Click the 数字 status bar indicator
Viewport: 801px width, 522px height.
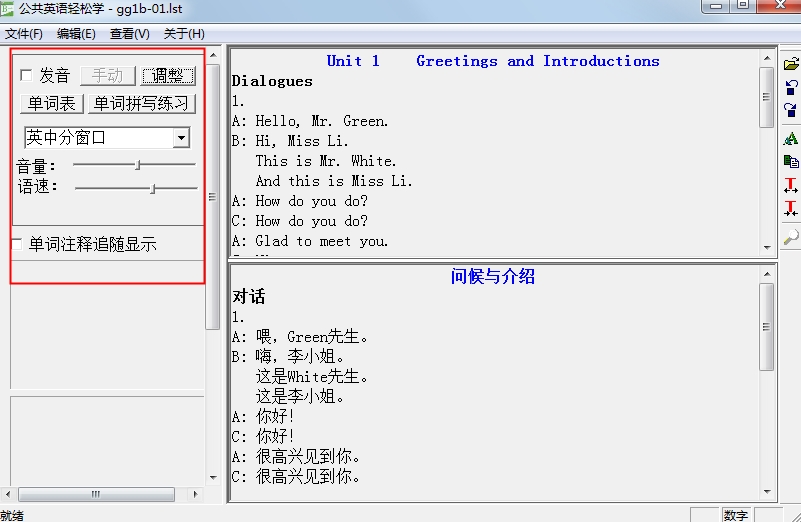736,515
